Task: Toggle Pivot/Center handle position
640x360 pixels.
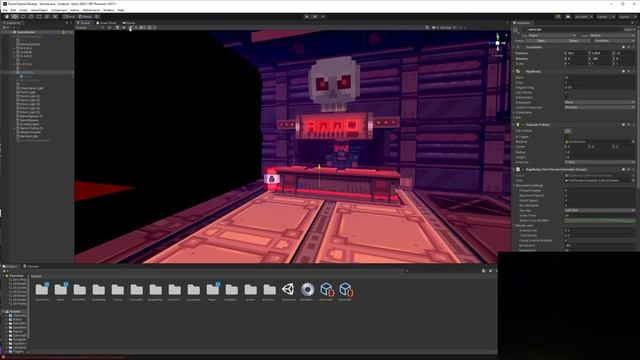Action: [69, 17]
